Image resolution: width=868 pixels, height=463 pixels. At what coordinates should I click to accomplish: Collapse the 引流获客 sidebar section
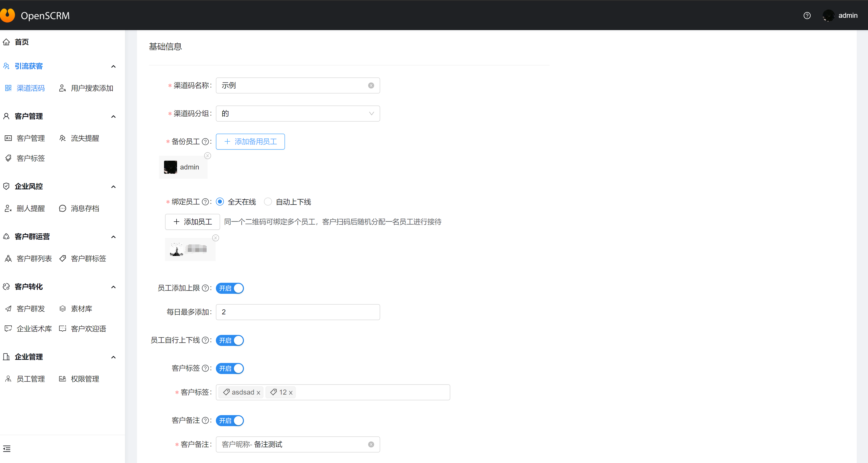[113, 66]
